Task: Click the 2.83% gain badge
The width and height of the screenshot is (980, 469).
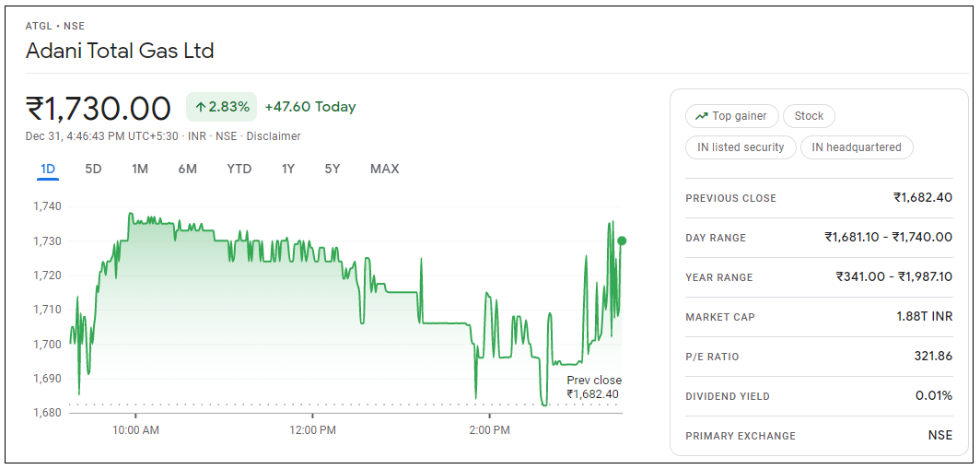Action: [x=221, y=107]
